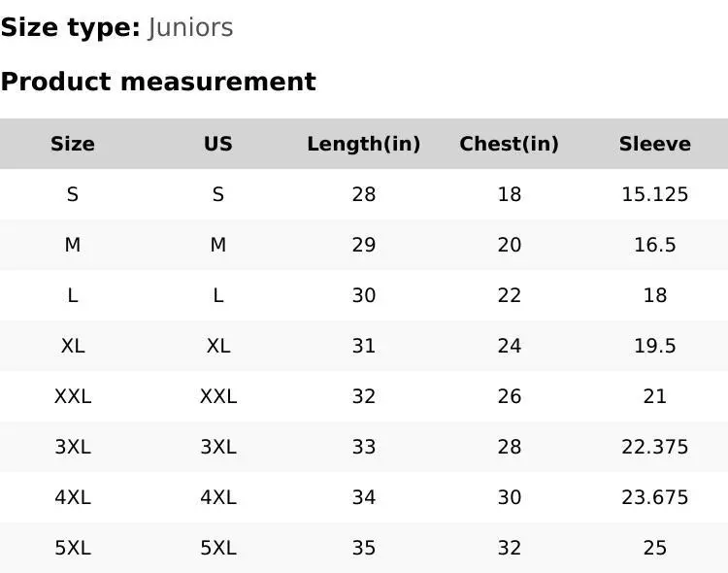Select the 3XL cell in Size column
Image resolution: width=728 pixels, height=573 pixels.
coord(73,447)
